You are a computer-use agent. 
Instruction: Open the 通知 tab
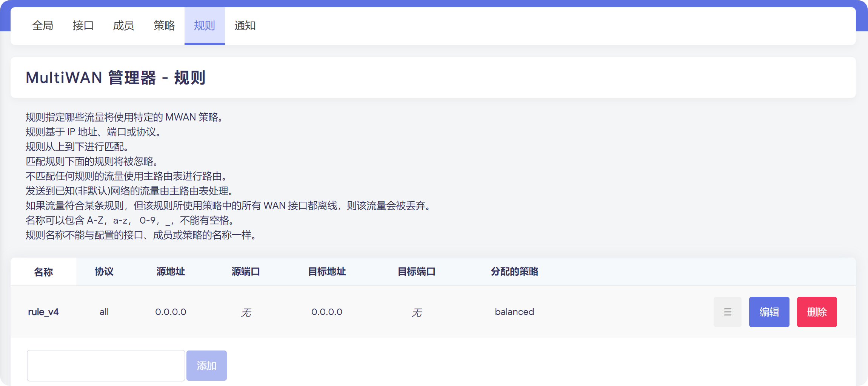(245, 26)
